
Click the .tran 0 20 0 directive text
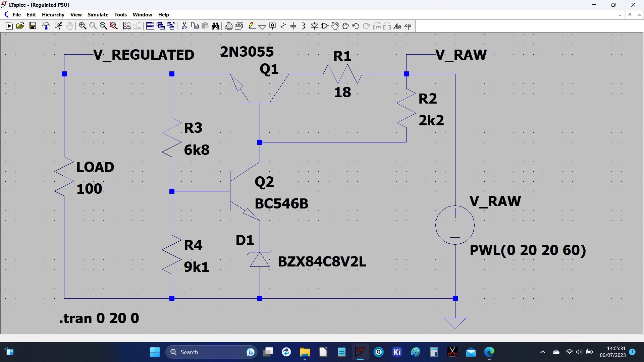tap(99, 318)
